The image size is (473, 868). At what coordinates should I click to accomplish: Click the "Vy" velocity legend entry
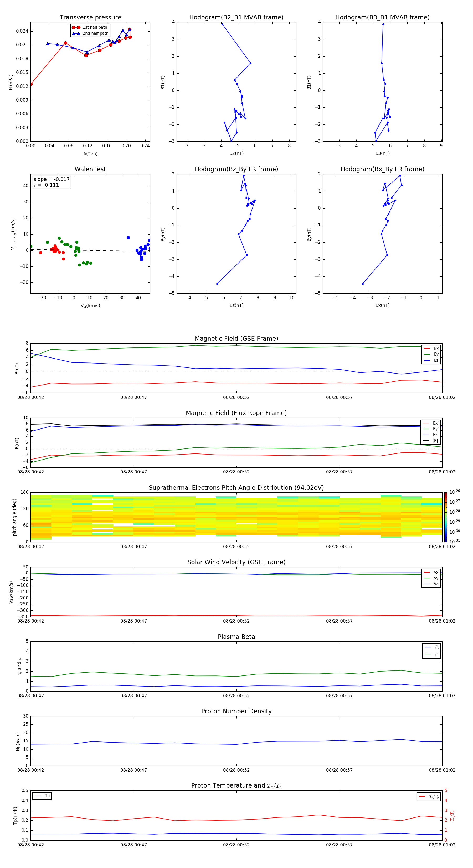(x=431, y=578)
